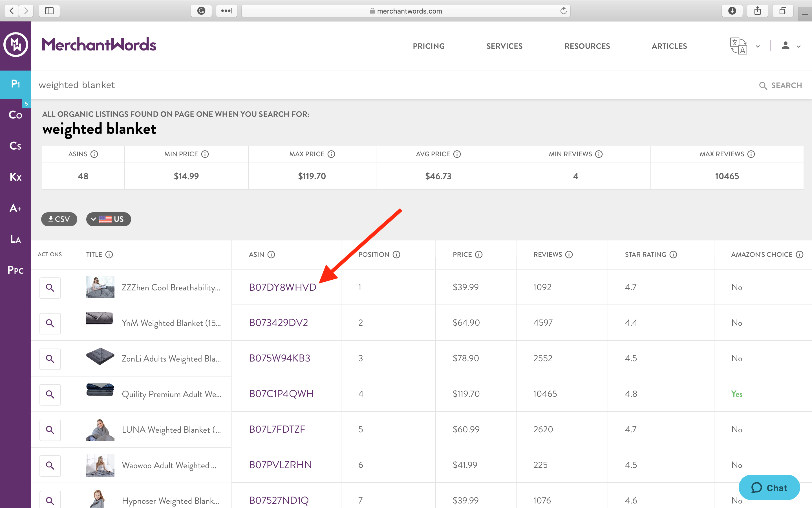Reload page with Safari refresh icon
Screen dimensions: 812x508
point(563,11)
